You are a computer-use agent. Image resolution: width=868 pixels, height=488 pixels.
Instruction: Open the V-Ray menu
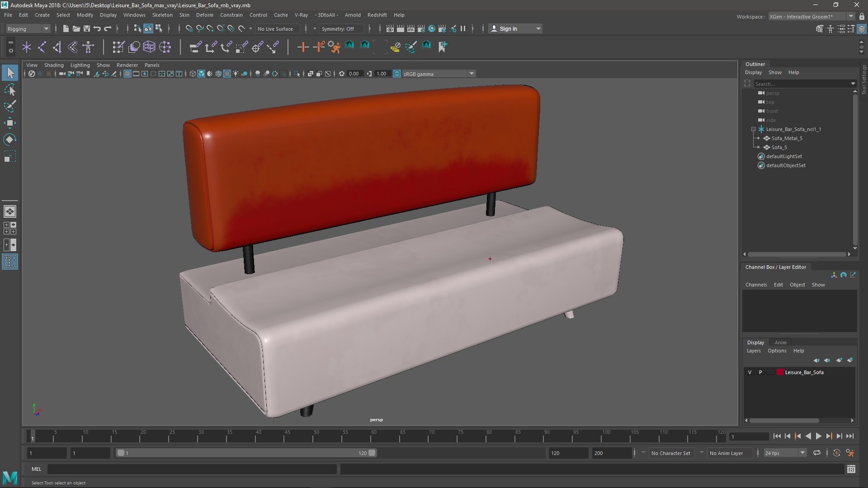[301, 15]
